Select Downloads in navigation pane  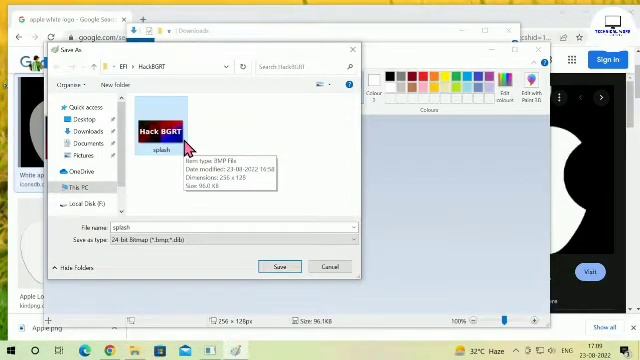click(x=88, y=131)
